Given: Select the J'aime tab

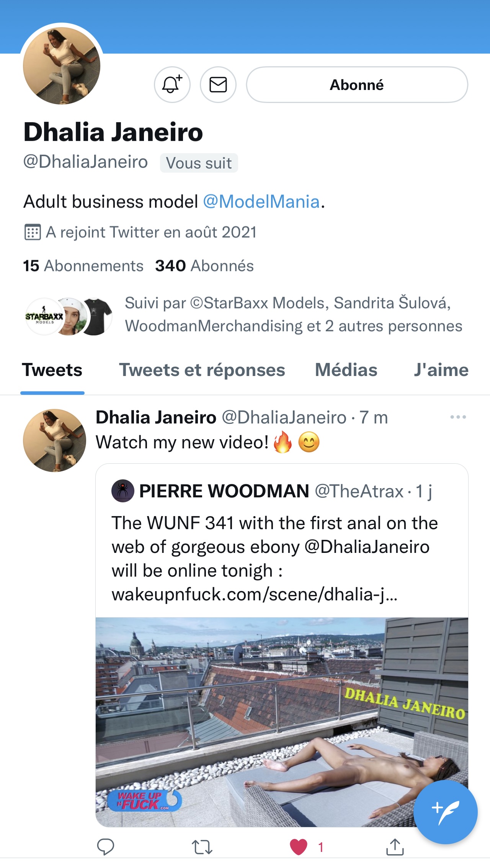Looking at the screenshot, I should (441, 370).
